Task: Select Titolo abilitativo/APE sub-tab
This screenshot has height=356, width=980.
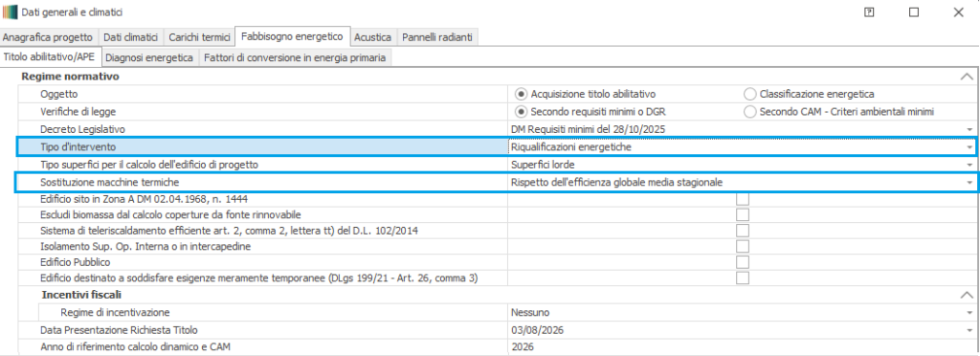Action: [x=50, y=56]
